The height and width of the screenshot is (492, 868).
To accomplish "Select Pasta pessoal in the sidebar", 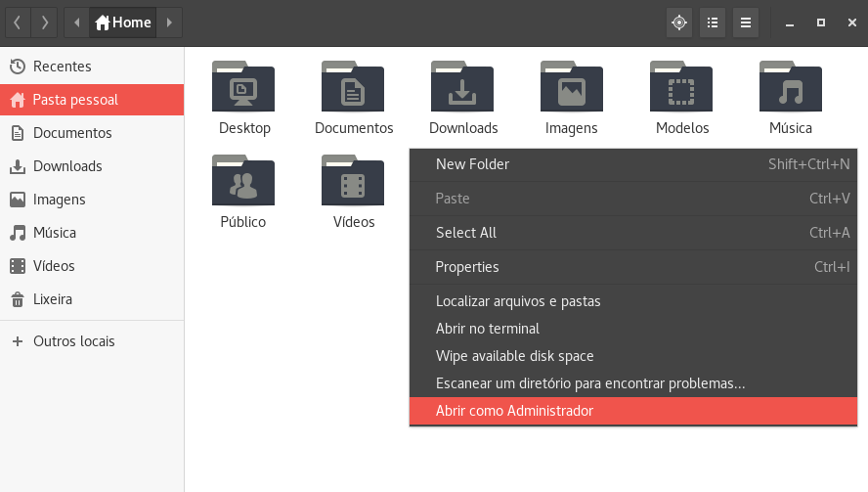I will point(92,100).
